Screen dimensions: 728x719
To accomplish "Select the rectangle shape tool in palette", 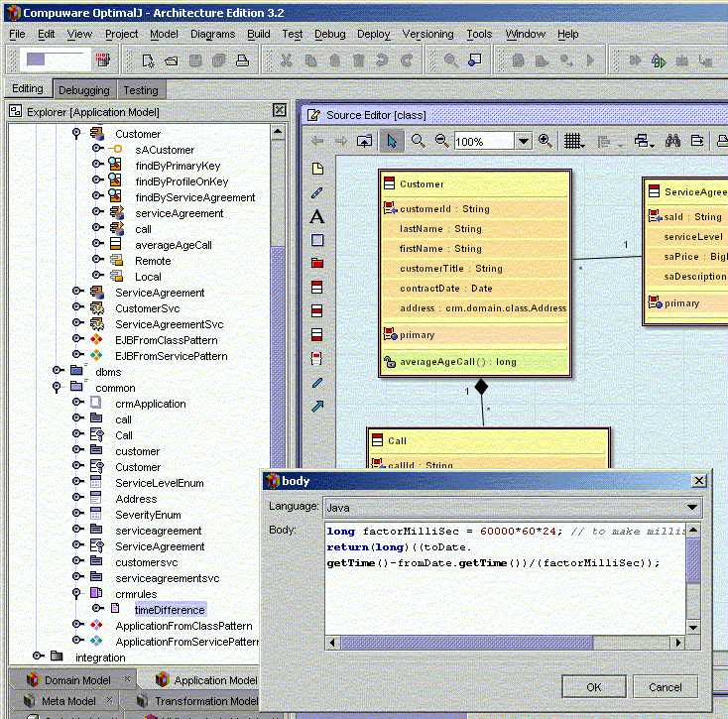I will [x=317, y=240].
